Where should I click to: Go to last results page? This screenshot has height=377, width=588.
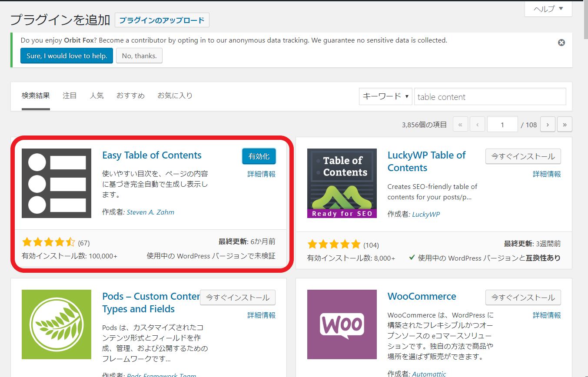coord(565,124)
